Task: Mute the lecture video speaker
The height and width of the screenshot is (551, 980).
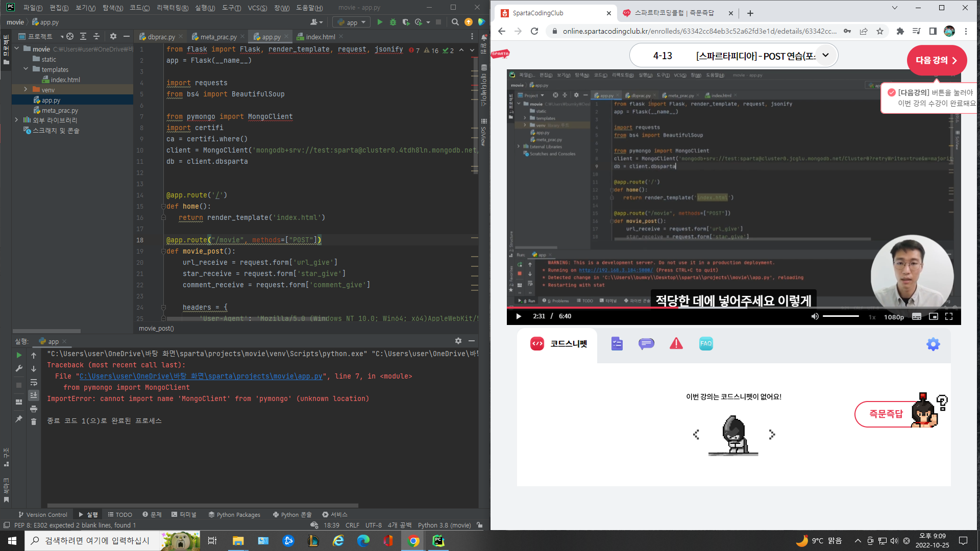Action: coord(815,316)
